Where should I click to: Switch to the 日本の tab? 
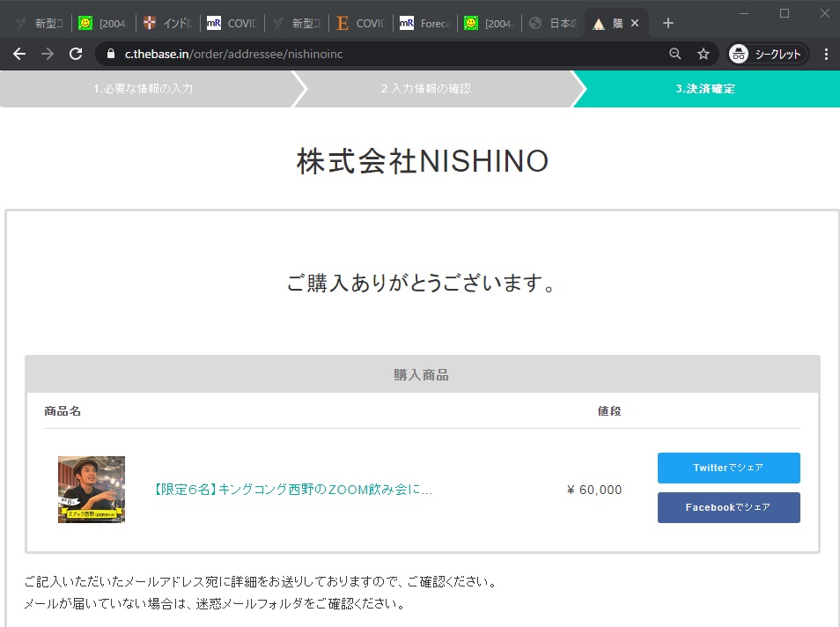click(x=553, y=23)
